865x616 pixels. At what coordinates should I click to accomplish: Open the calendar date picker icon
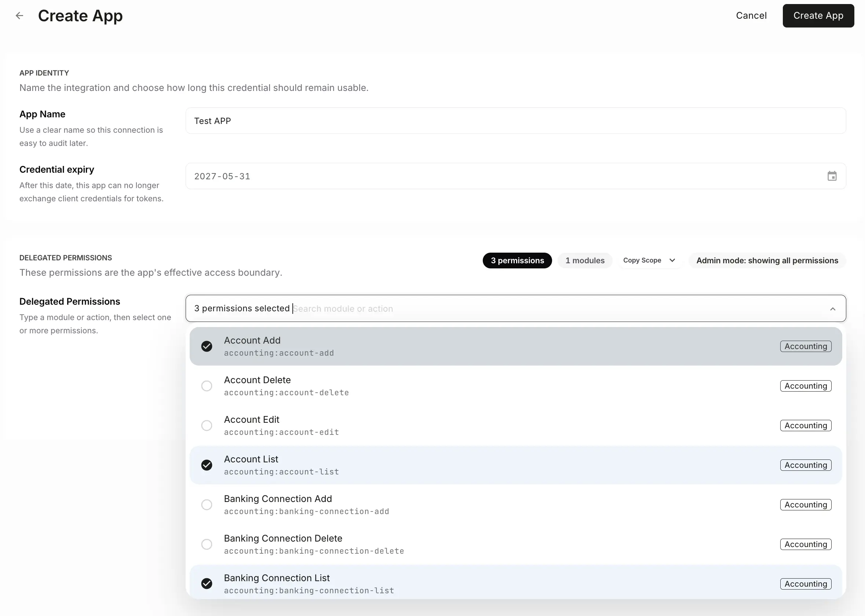[x=832, y=176]
